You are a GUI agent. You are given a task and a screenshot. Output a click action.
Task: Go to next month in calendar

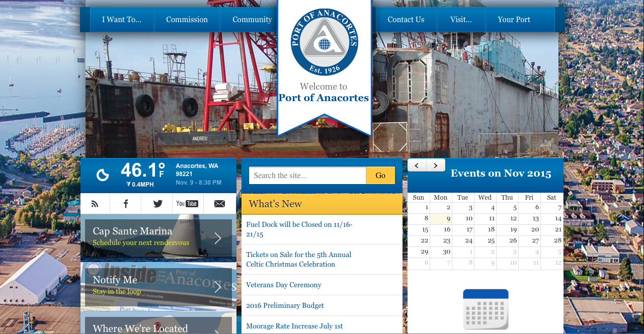[x=436, y=165]
